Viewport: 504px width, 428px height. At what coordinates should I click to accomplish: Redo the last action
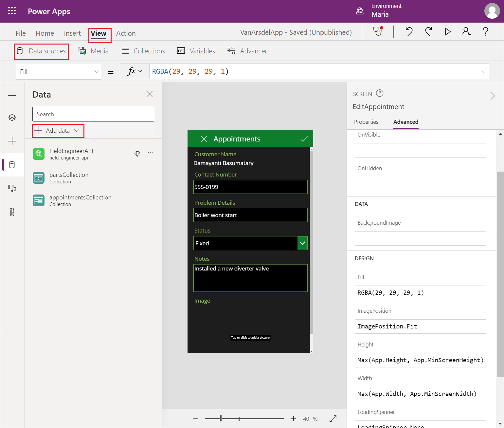(428, 31)
